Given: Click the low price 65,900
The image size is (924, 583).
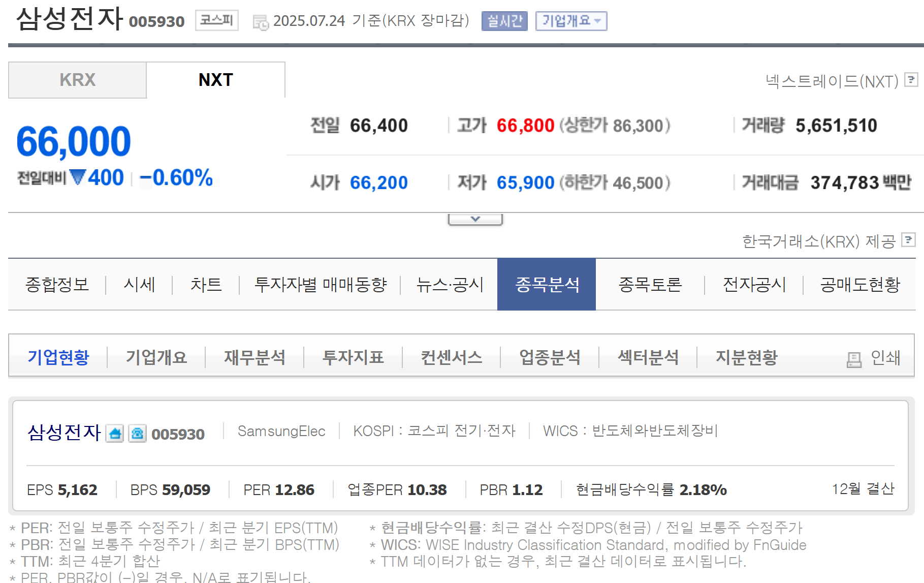Looking at the screenshot, I should pyautogui.click(x=525, y=182).
